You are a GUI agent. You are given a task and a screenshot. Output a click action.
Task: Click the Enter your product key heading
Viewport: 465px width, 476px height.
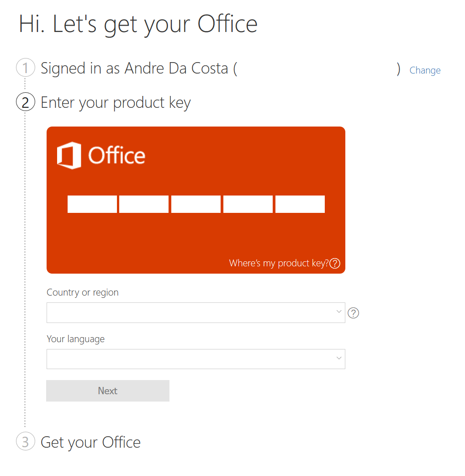tap(116, 103)
